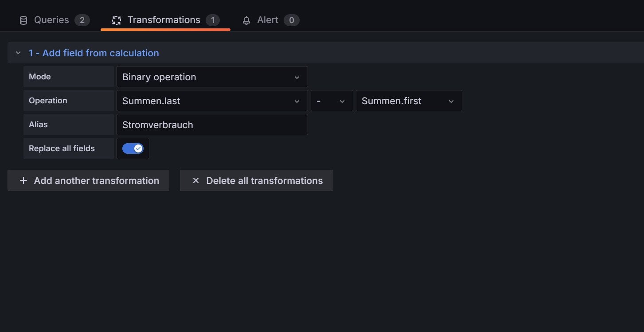Click the Queries count badge showing 2
644x332 pixels.
pos(82,20)
